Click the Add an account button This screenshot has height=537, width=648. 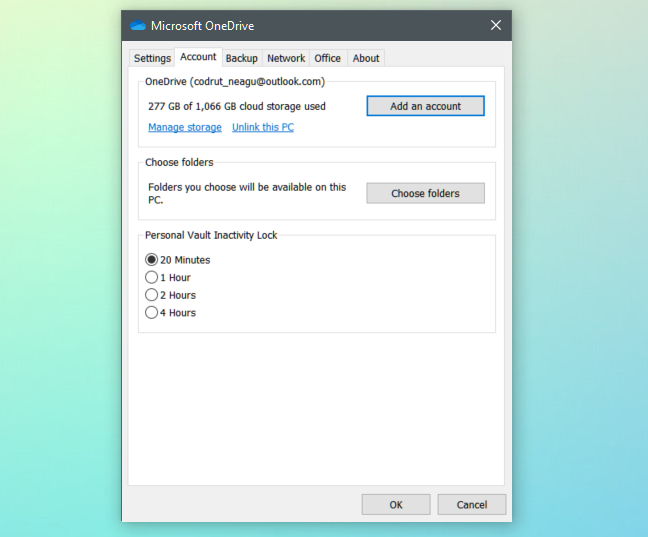point(425,106)
